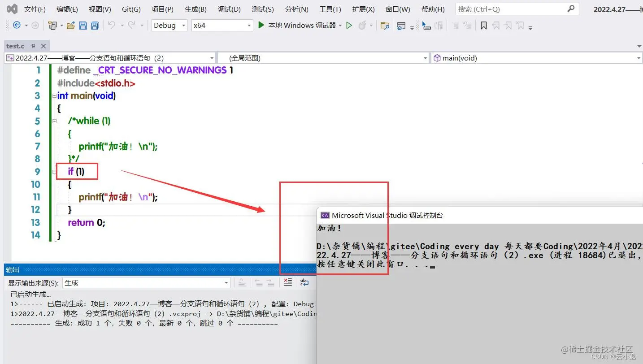
Task: Click the cursor selection tool icon in toolbar
Action: 426,26
